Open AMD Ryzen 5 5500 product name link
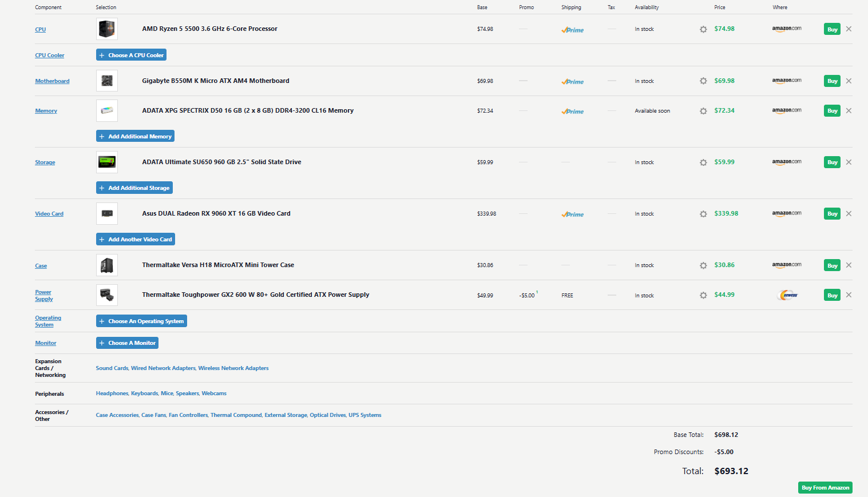The image size is (868, 497). pos(209,29)
